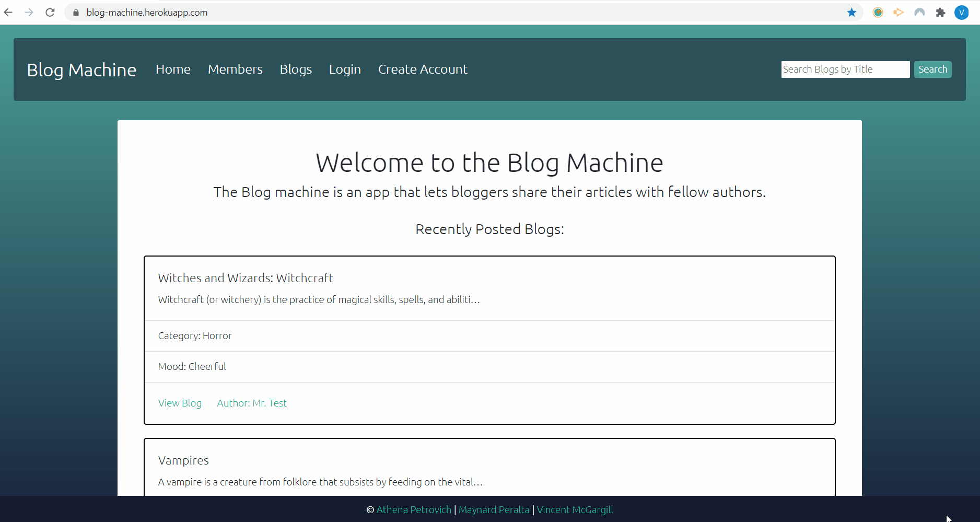This screenshot has height=522, width=980.
Task: Open the Members nav item
Action: click(235, 69)
